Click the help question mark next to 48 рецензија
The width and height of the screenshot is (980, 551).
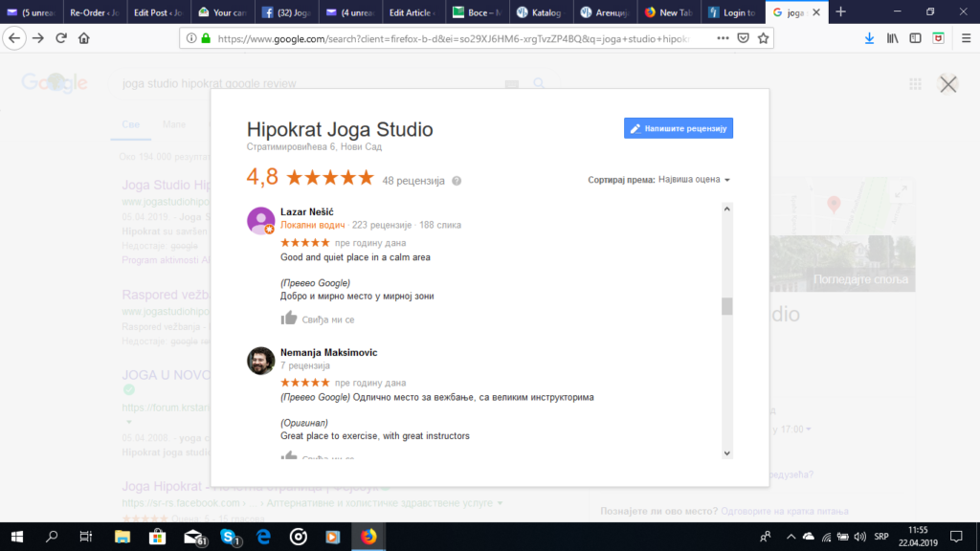pyautogui.click(x=457, y=181)
